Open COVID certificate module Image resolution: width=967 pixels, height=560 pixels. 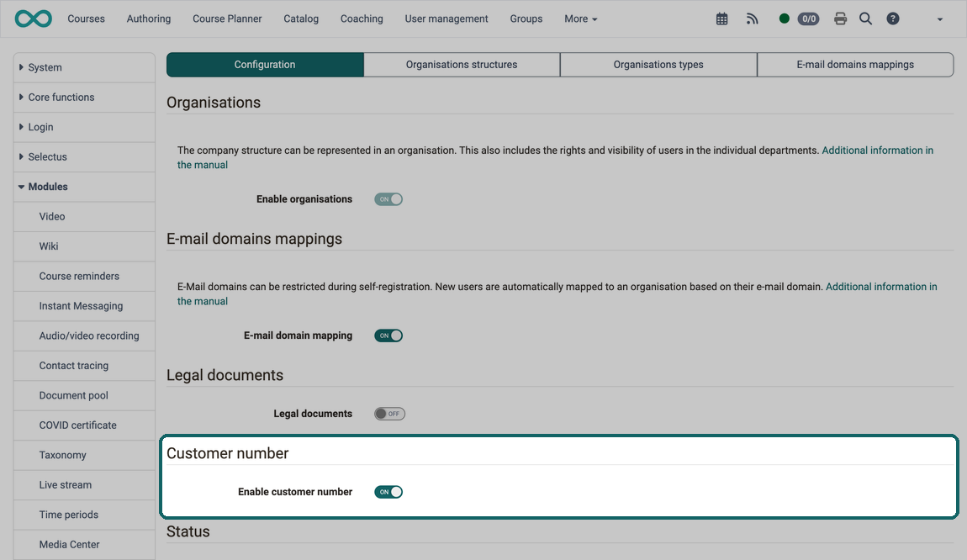pyautogui.click(x=84, y=425)
